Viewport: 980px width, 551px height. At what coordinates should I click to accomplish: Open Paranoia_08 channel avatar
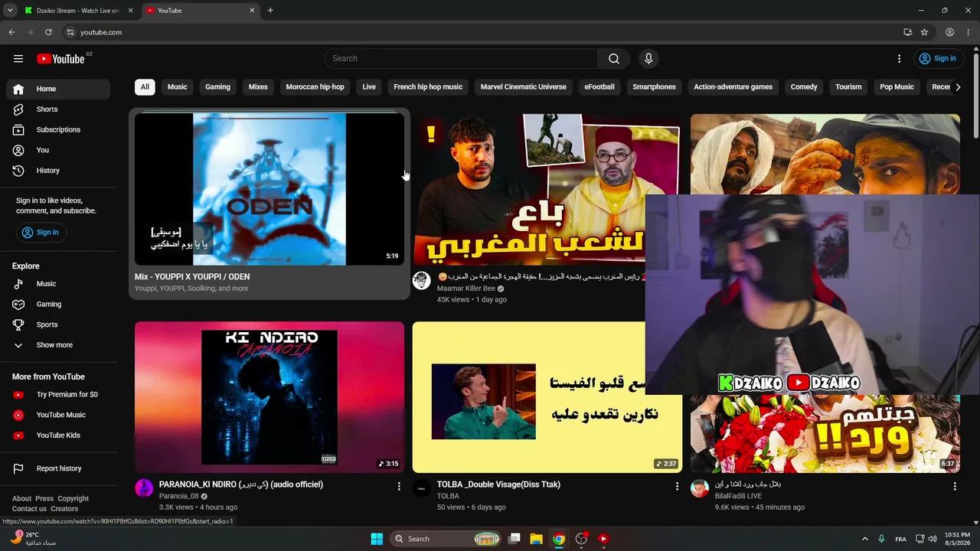(144, 488)
